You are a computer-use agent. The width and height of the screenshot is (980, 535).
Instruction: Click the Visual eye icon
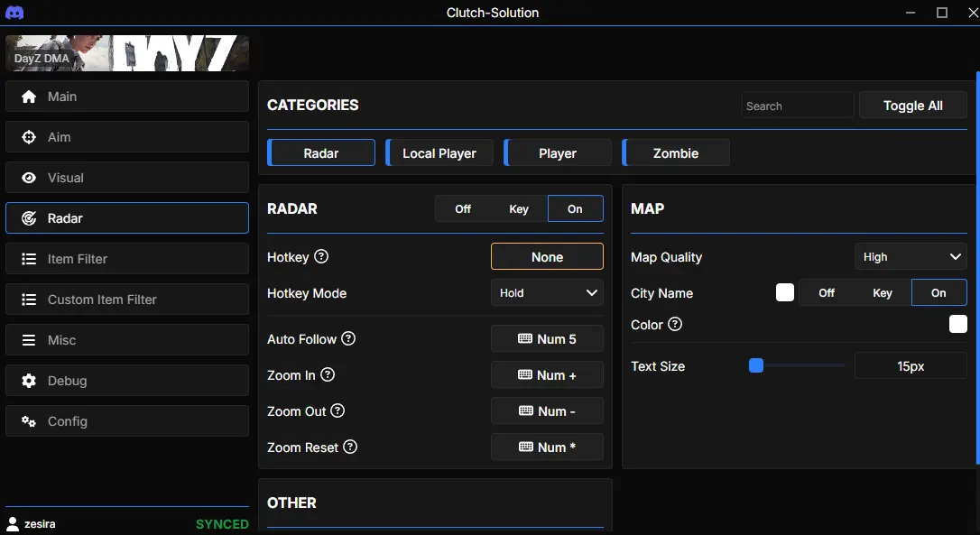pyautogui.click(x=29, y=178)
